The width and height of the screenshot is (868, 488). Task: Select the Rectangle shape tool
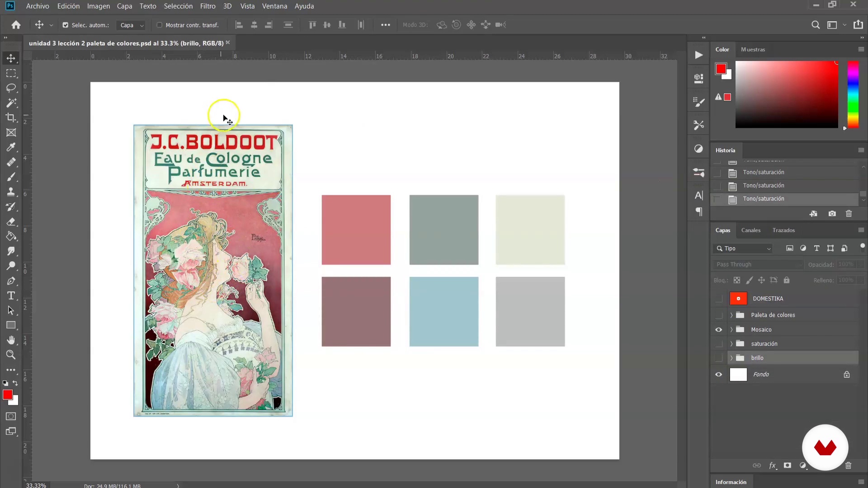[11, 325]
